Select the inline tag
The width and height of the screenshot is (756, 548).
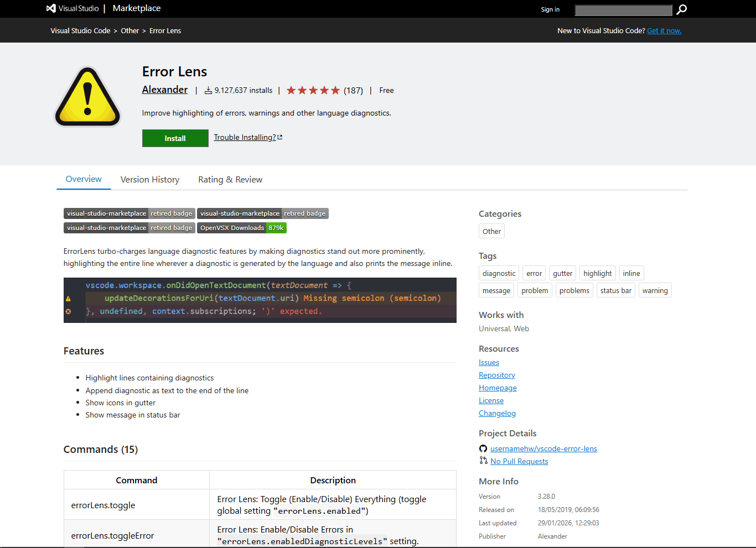631,273
